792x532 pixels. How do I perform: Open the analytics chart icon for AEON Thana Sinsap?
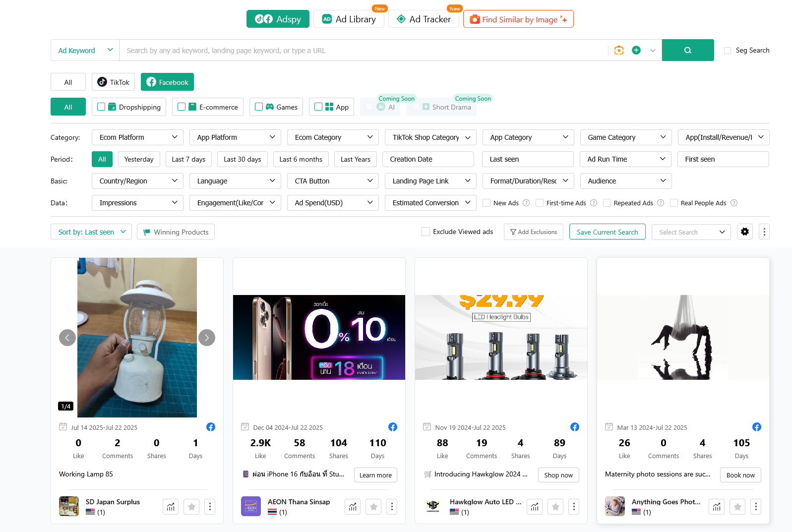tap(353, 507)
